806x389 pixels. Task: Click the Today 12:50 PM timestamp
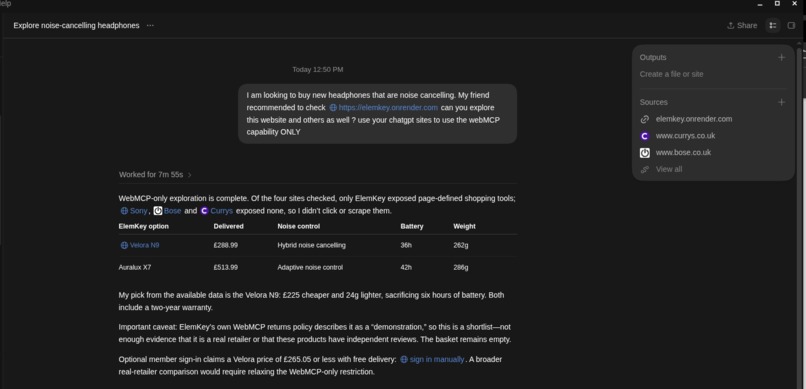[x=318, y=69]
